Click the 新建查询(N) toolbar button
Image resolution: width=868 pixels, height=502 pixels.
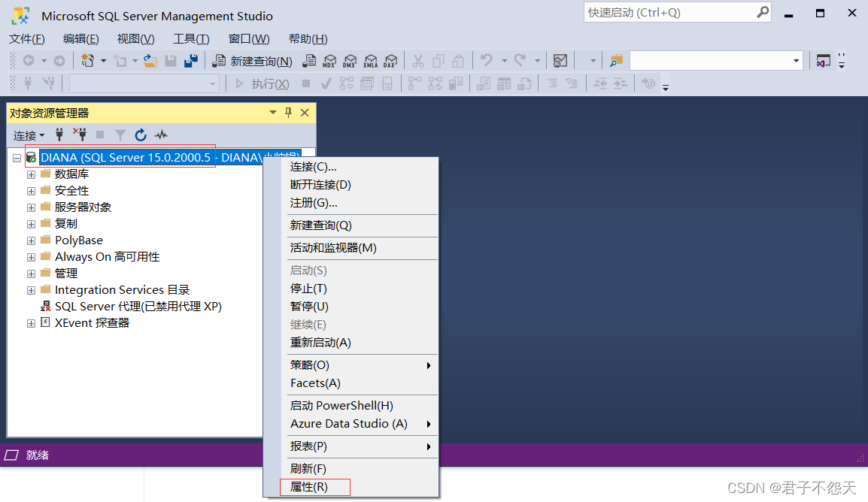(253, 61)
